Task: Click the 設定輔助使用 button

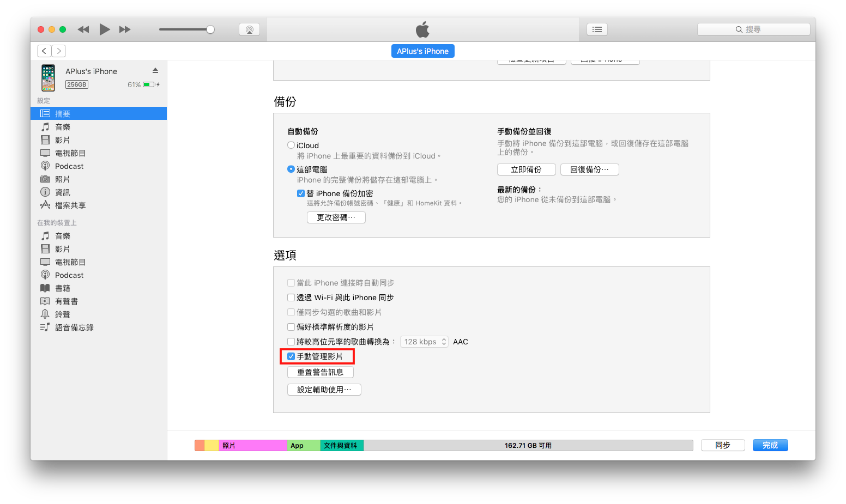Action: click(324, 390)
